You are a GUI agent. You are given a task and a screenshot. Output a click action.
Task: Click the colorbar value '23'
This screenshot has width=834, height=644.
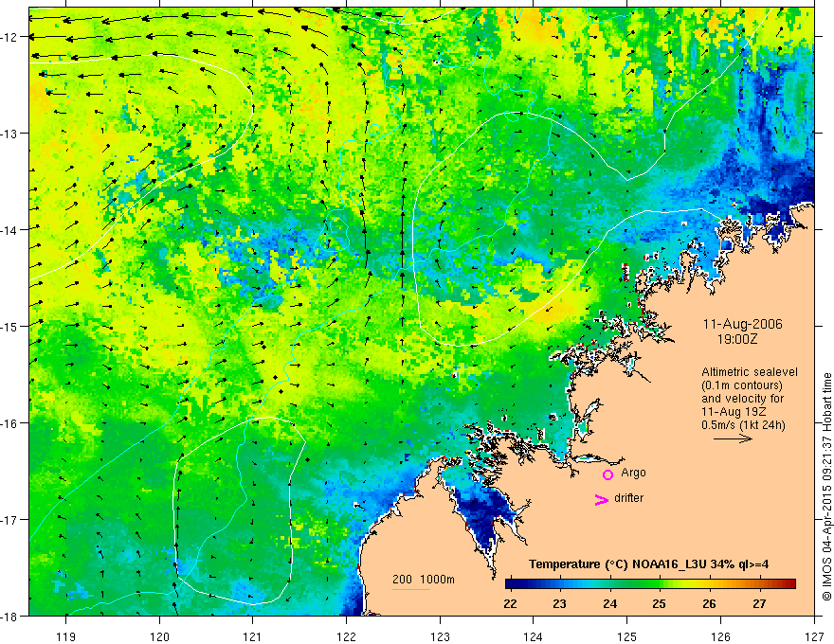(x=559, y=603)
